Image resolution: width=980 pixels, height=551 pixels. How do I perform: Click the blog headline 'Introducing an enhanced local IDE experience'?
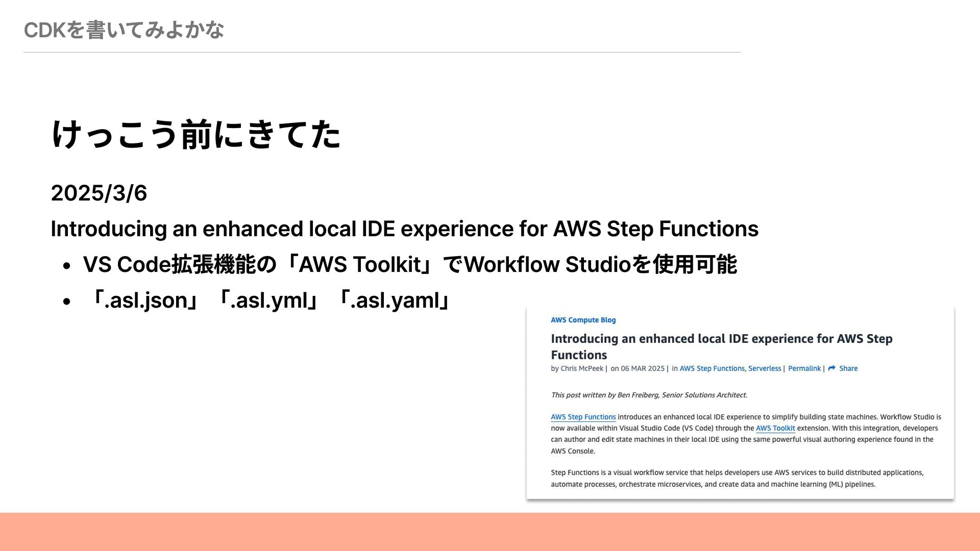[722, 346]
